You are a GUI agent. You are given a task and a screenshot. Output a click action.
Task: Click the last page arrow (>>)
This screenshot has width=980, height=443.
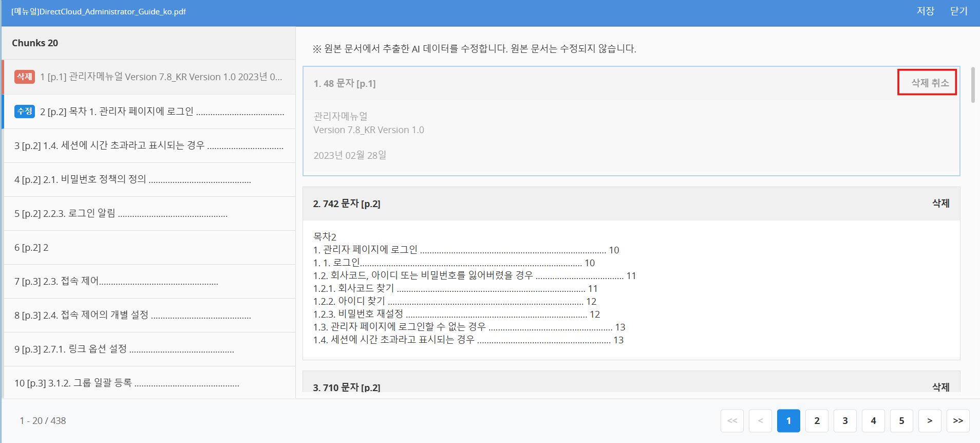(x=958, y=421)
